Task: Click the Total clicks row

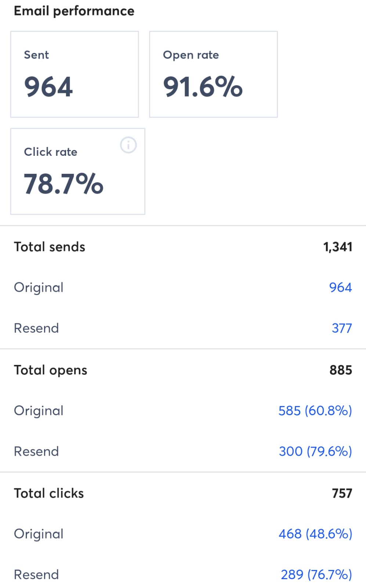Action: click(x=183, y=493)
